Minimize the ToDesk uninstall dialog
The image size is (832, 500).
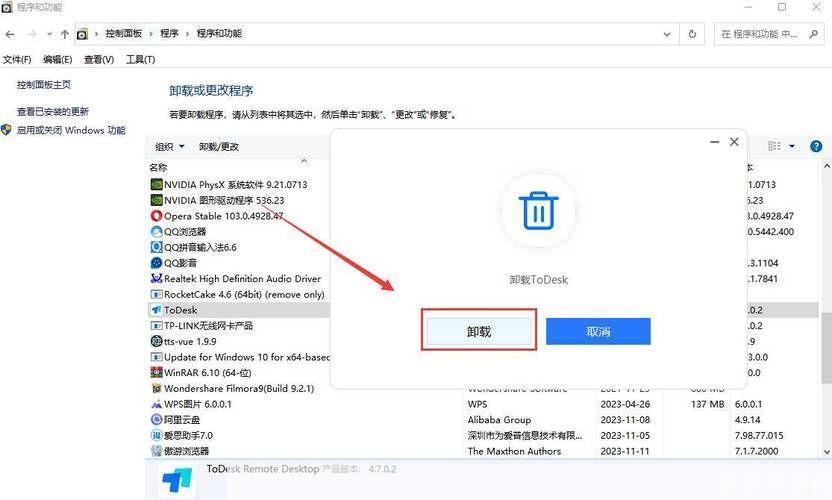click(x=714, y=142)
